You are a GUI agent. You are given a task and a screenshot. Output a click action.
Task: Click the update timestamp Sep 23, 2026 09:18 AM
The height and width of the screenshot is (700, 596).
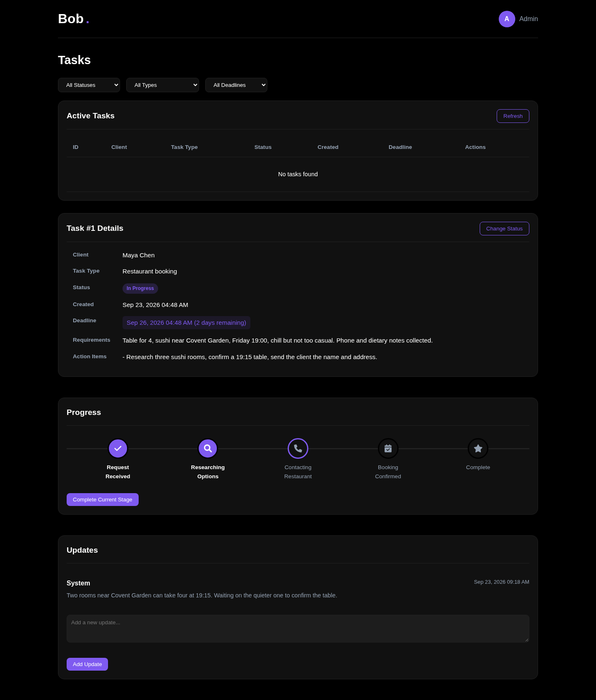tap(502, 582)
